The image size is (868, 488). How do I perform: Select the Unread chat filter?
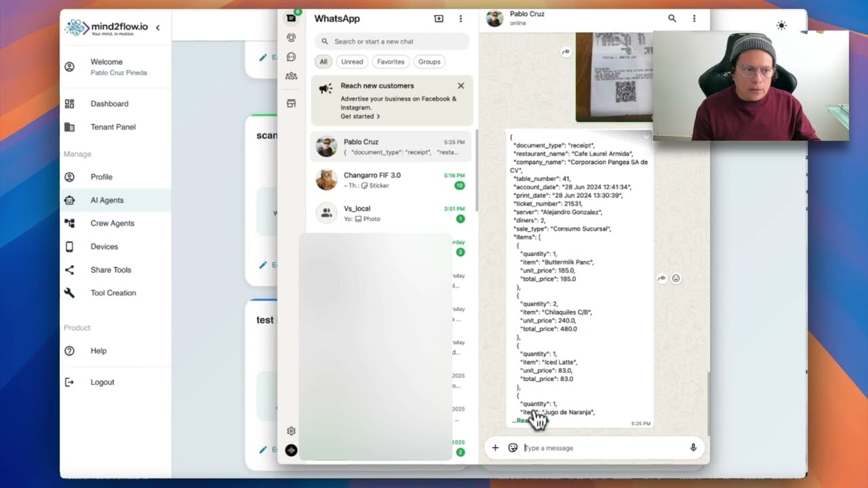point(352,62)
